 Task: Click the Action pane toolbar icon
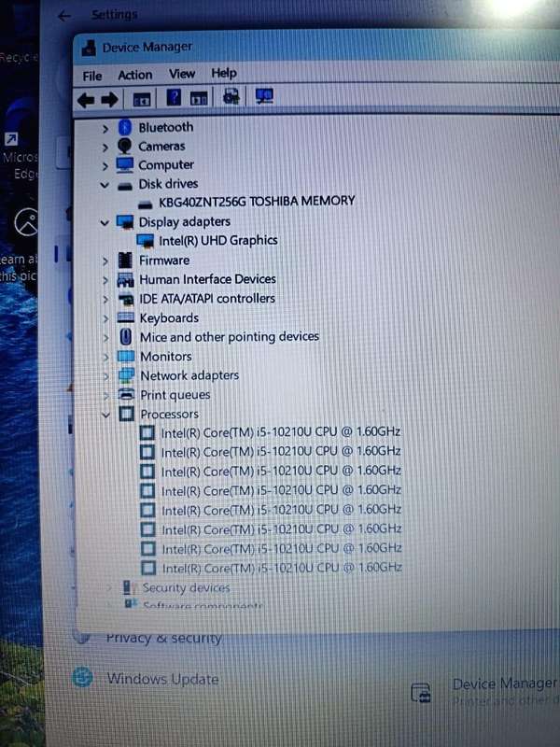pos(199,98)
